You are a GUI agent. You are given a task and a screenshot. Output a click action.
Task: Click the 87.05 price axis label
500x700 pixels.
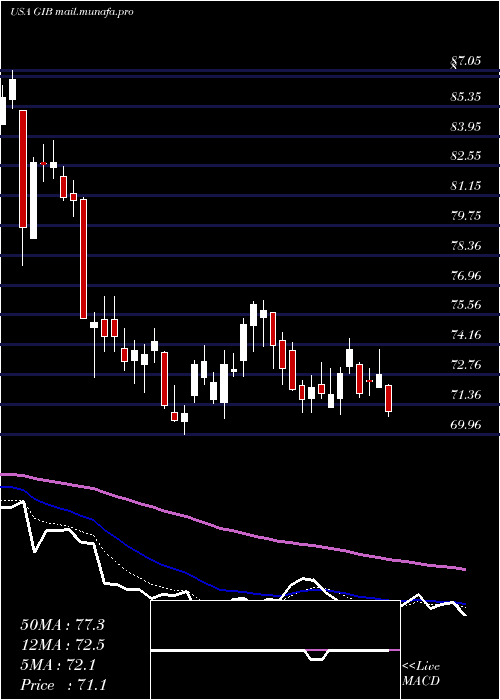click(466, 60)
